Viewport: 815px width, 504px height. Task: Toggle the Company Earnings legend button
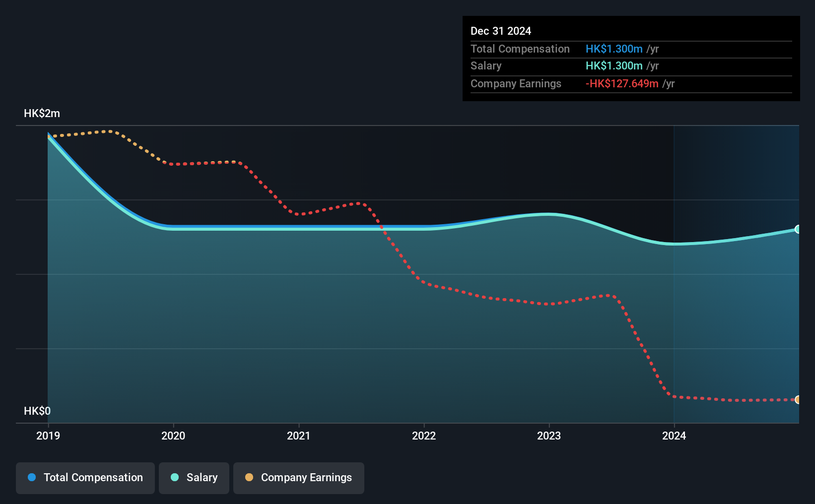(x=299, y=478)
